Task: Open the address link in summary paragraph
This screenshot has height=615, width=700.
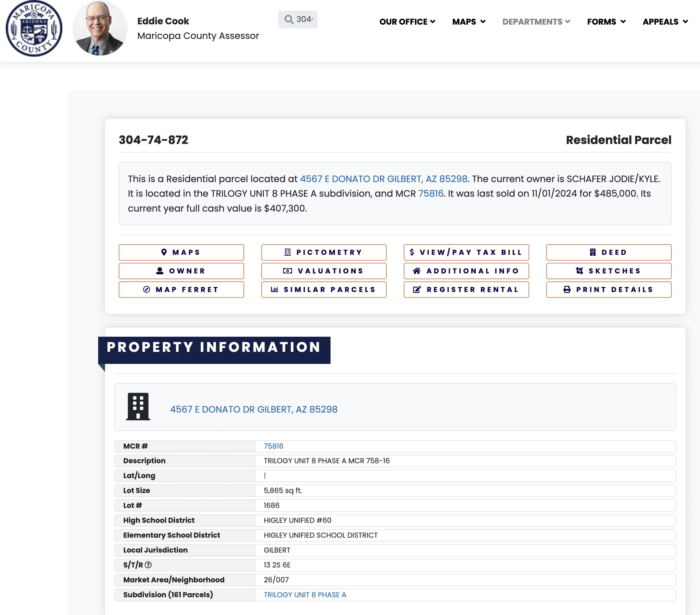Action: pos(383,179)
